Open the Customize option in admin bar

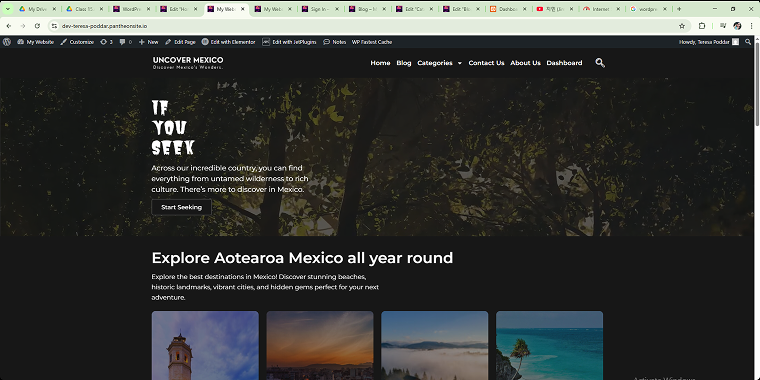tap(77, 42)
